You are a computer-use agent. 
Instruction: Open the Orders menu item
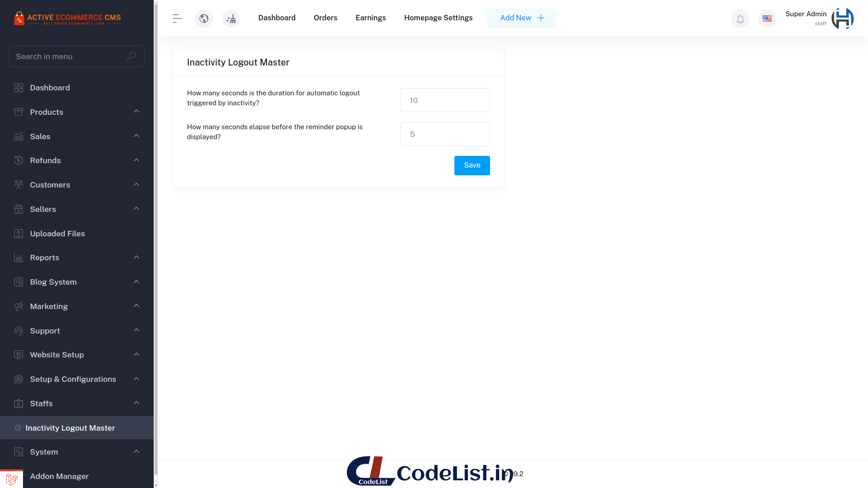[325, 18]
